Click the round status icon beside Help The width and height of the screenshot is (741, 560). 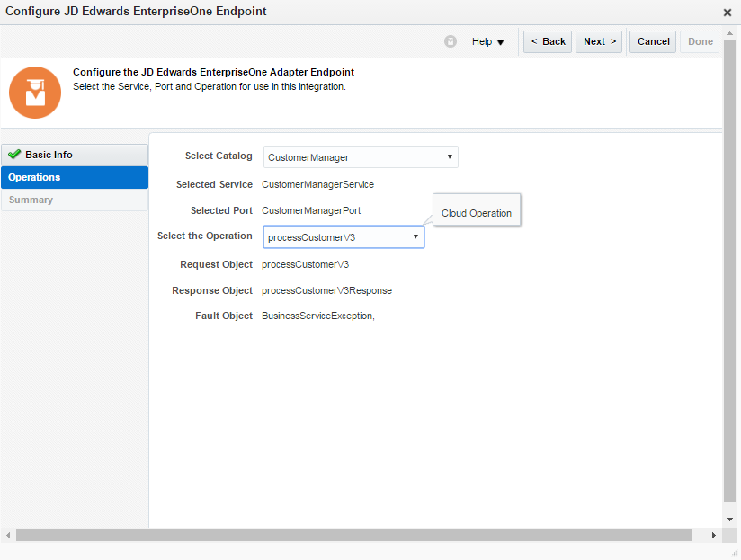(x=451, y=41)
